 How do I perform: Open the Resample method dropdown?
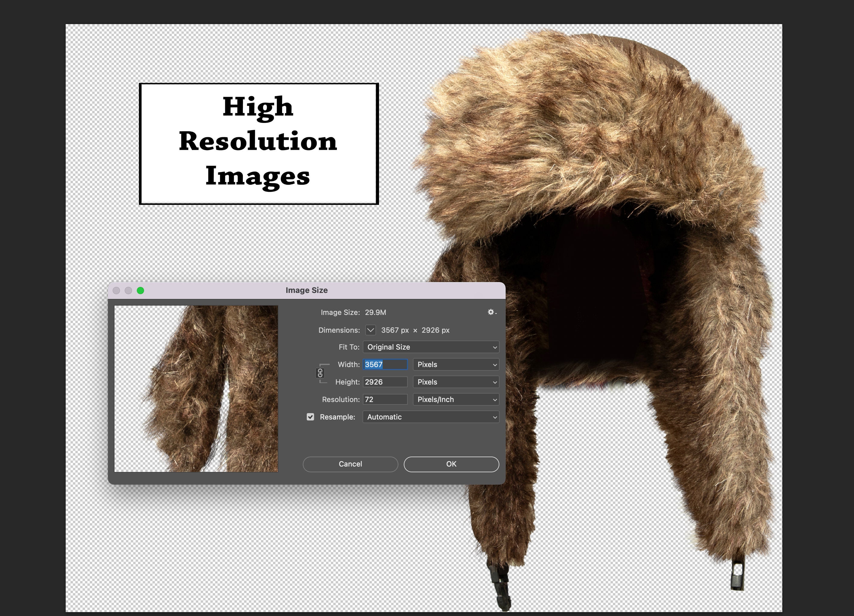pos(431,417)
